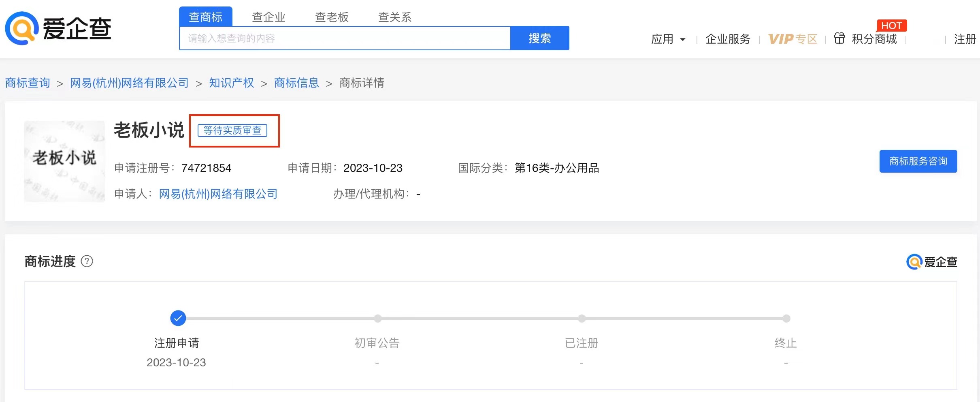The image size is (980, 402).
Task: Focus the search input field
Action: [x=345, y=38]
